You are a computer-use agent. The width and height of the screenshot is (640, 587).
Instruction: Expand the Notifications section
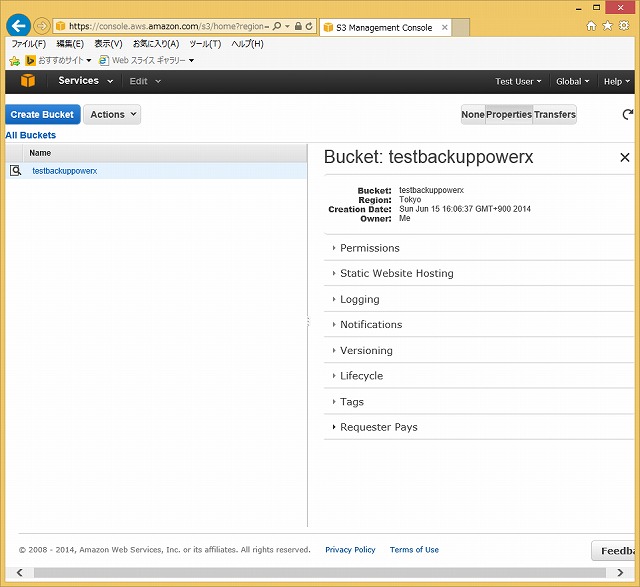tap(371, 325)
